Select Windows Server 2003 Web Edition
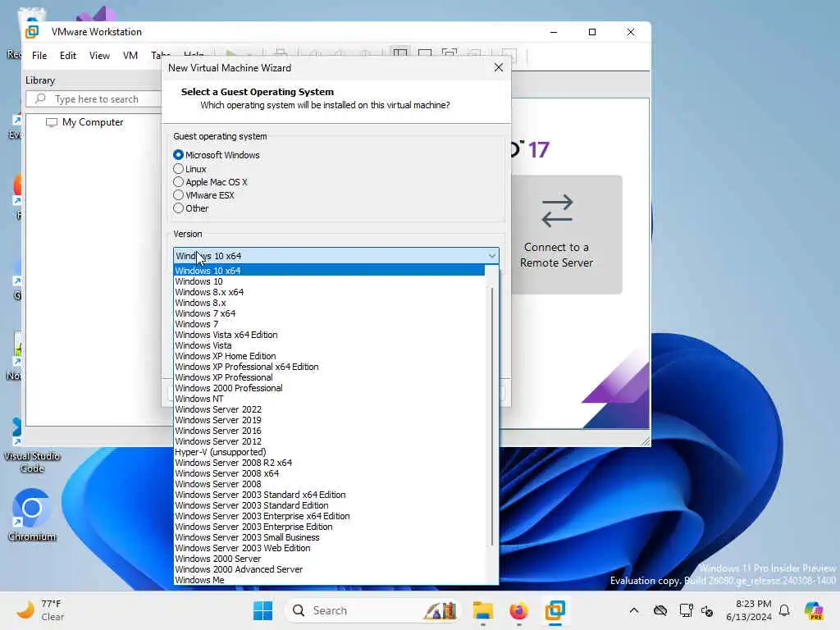 tap(329, 549)
